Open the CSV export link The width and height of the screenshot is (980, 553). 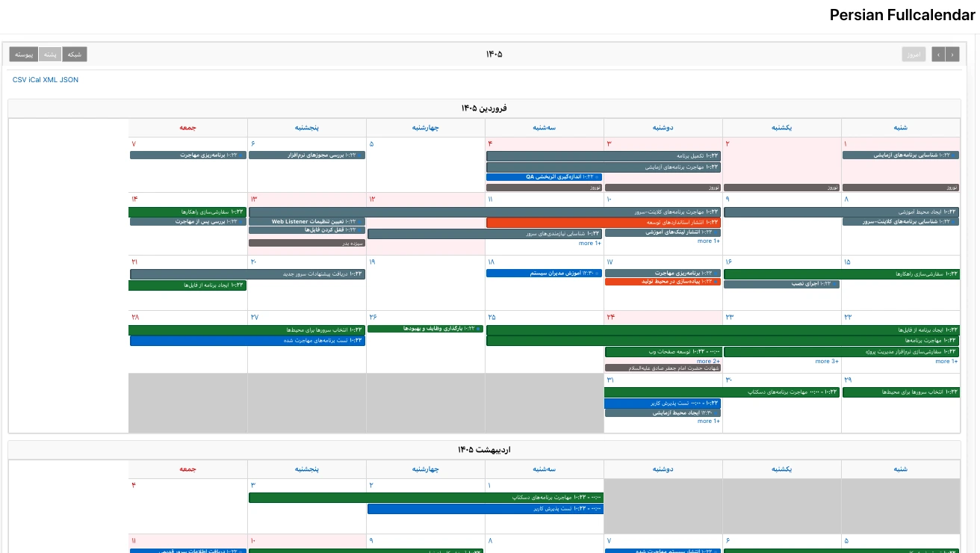point(19,80)
